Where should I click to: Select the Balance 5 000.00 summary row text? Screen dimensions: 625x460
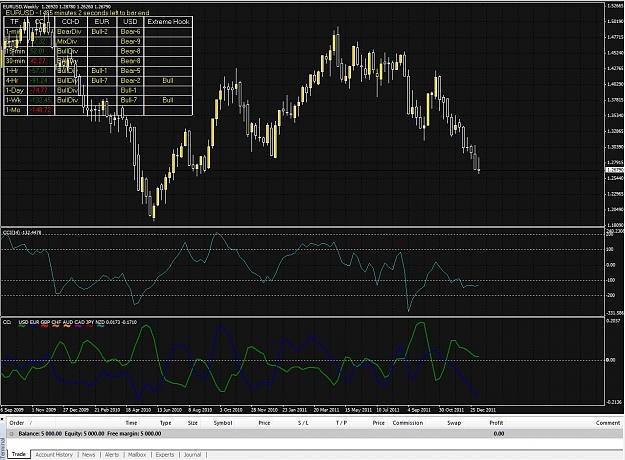(x=90, y=434)
